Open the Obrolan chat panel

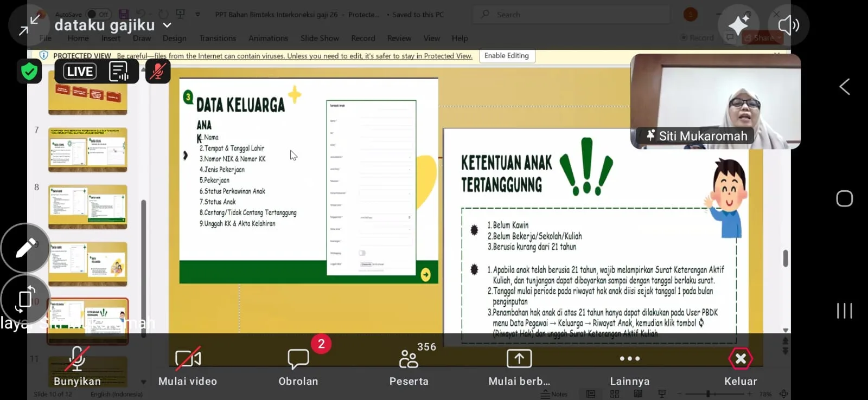[298, 366]
